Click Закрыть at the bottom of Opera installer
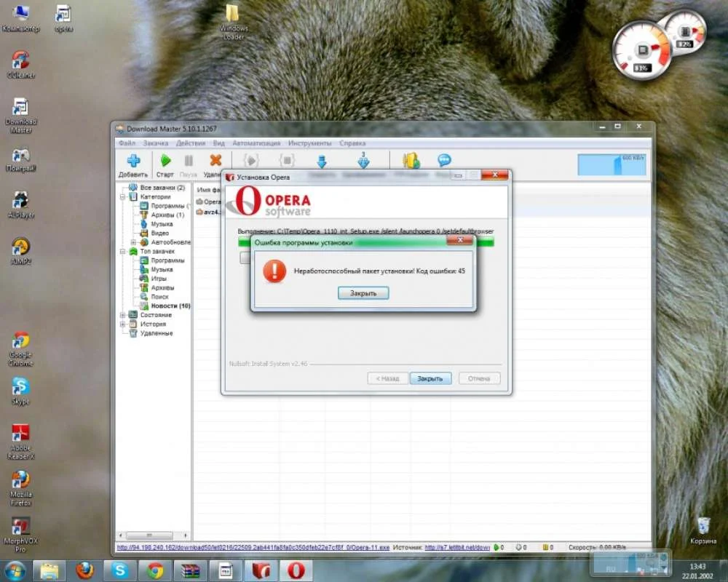728x582 pixels. point(430,378)
